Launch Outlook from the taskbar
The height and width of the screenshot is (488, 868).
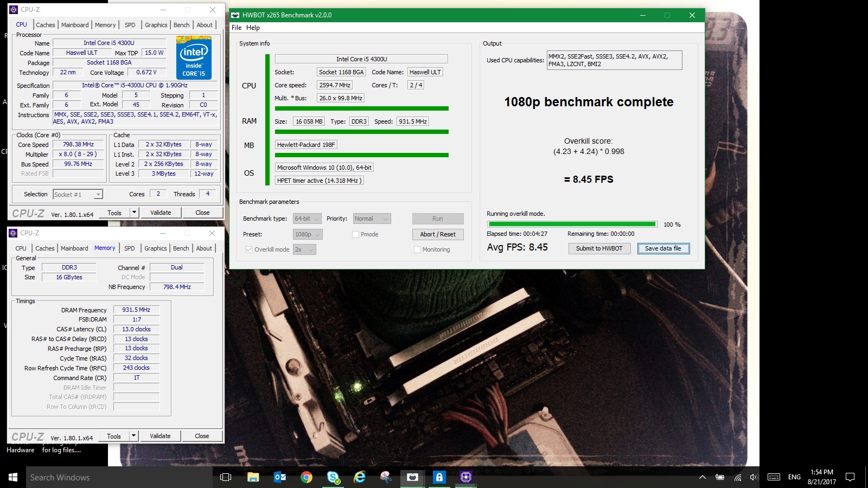pos(280,477)
